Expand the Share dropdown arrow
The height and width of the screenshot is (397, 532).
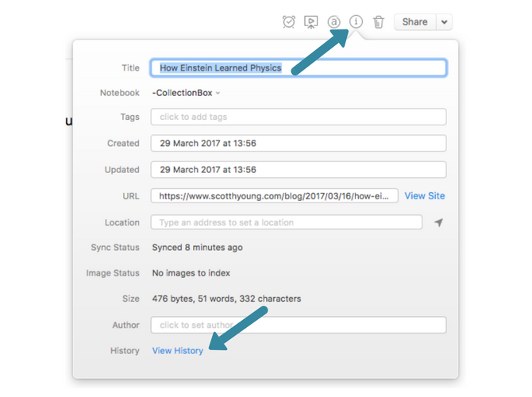coord(445,22)
